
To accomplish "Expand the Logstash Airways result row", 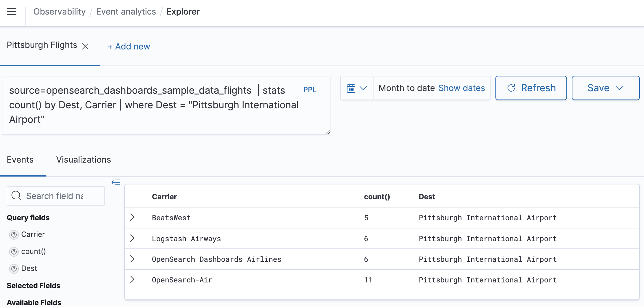I will [x=132, y=238].
